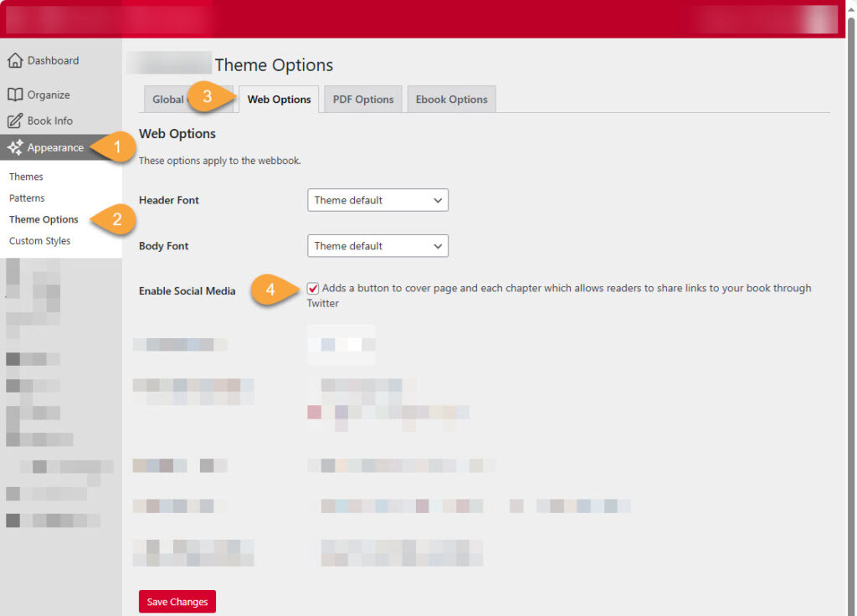Select Theme Options in the sidebar
The height and width of the screenshot is (616, 857).
tap(44, 219)
